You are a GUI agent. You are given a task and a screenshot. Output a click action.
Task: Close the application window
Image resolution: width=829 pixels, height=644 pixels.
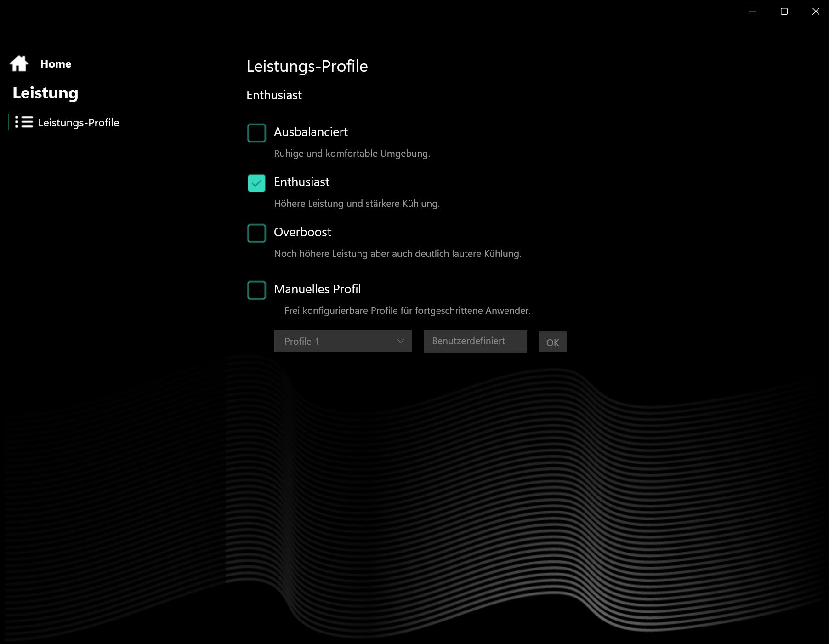pyautogui.click(x=816, y=11)
